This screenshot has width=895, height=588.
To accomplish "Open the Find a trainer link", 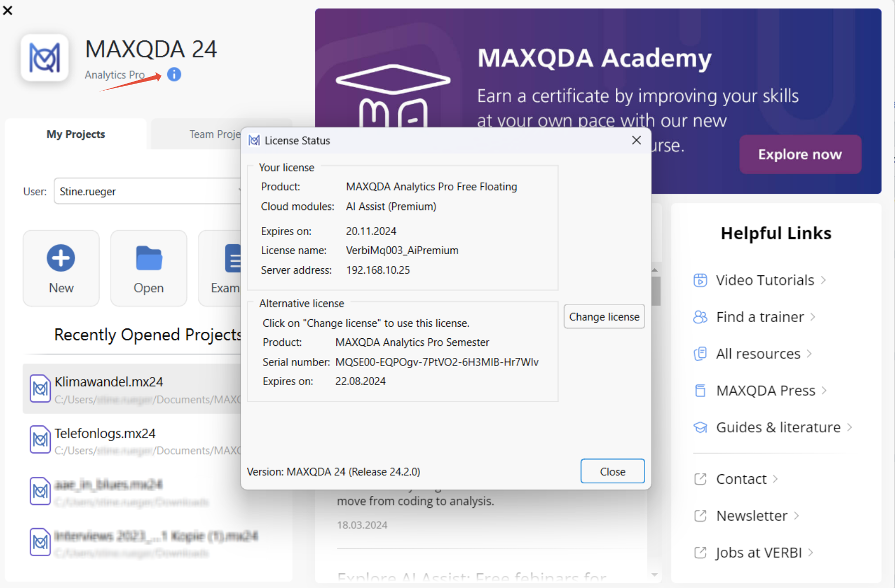I will (760, 317).
